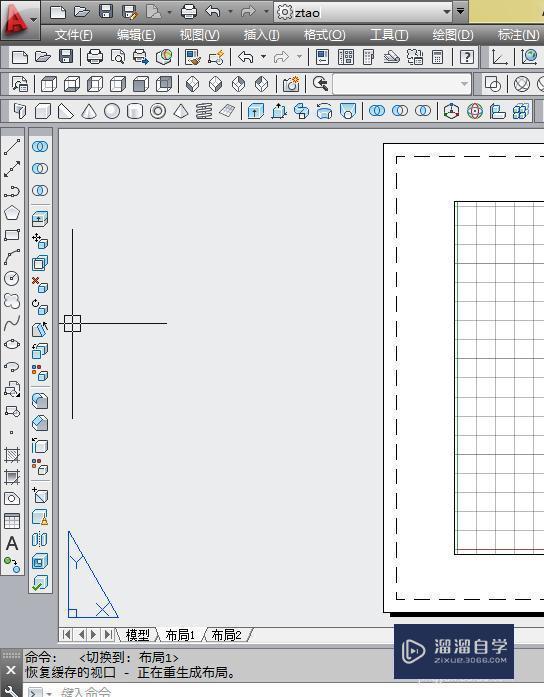Click the Plot Preview icon

click(118, 57)
